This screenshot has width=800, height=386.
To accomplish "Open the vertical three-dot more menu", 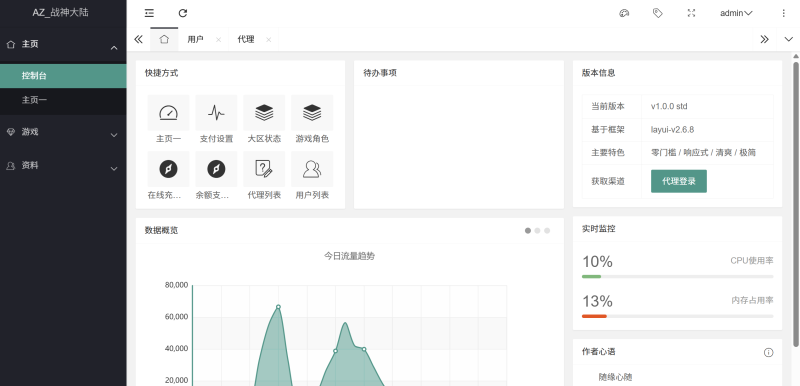I will click(784, 13).
